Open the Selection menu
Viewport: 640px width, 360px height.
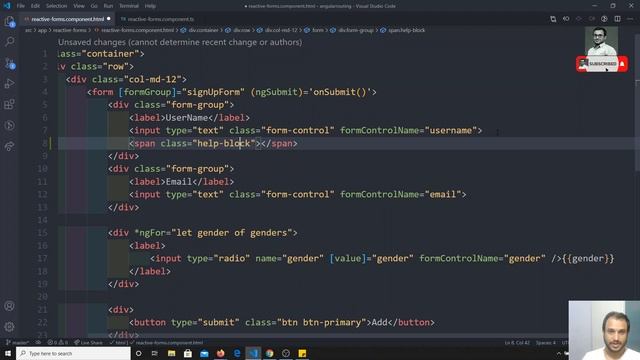pyautogui.click(x=56, y=6)
